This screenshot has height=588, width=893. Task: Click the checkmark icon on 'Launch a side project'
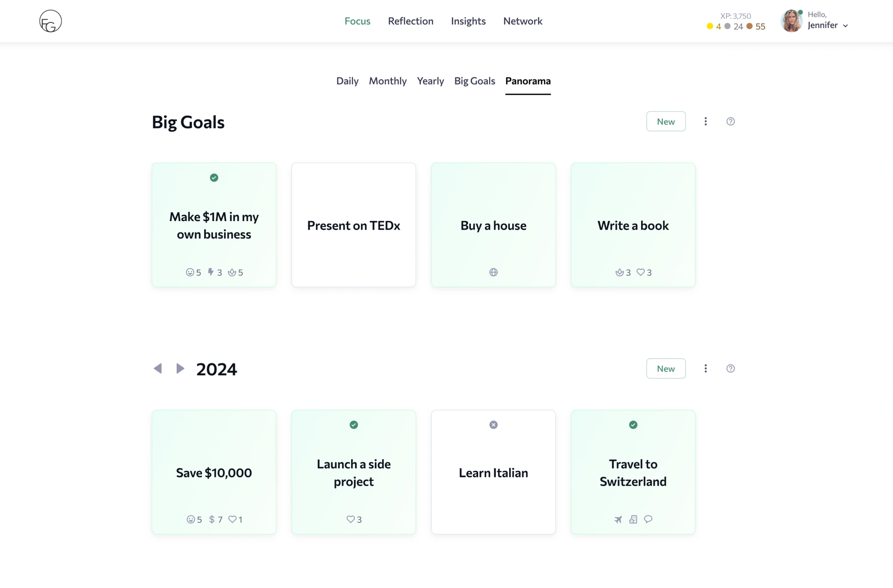(x=353, y=425)
